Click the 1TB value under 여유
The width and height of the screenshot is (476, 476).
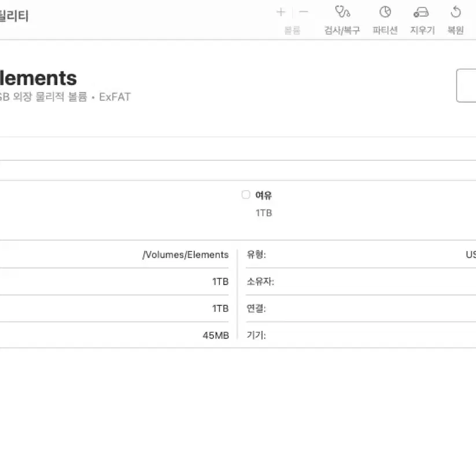264,213
